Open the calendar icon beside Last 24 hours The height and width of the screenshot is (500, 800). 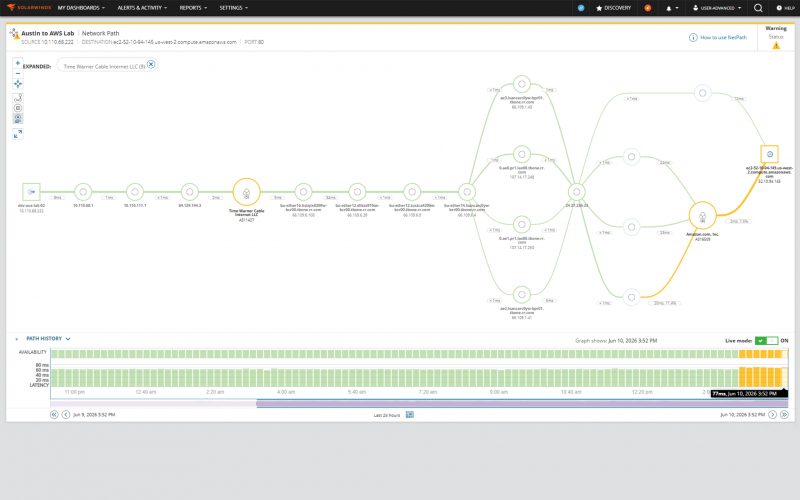pos(410,415)
